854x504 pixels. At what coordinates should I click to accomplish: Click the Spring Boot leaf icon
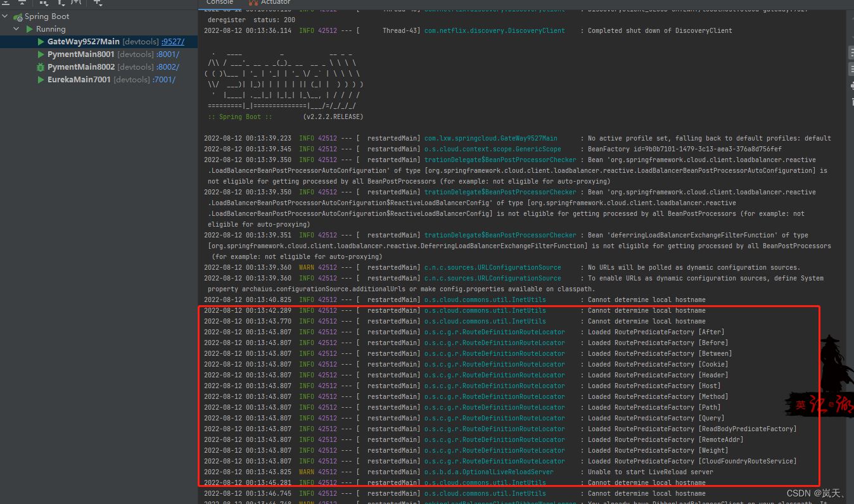pyautogui.click(x=18, y=16)
